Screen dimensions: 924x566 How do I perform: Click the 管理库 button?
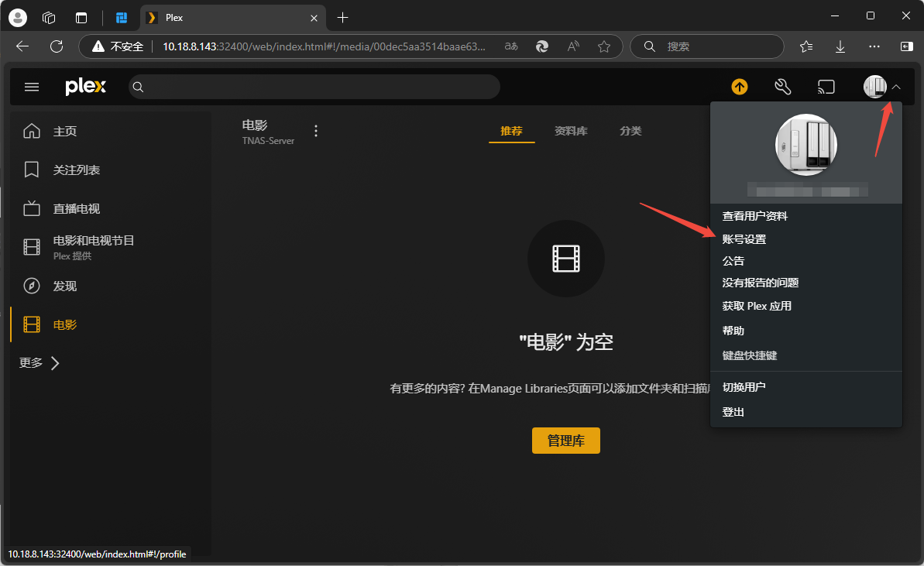click(565, 441)
